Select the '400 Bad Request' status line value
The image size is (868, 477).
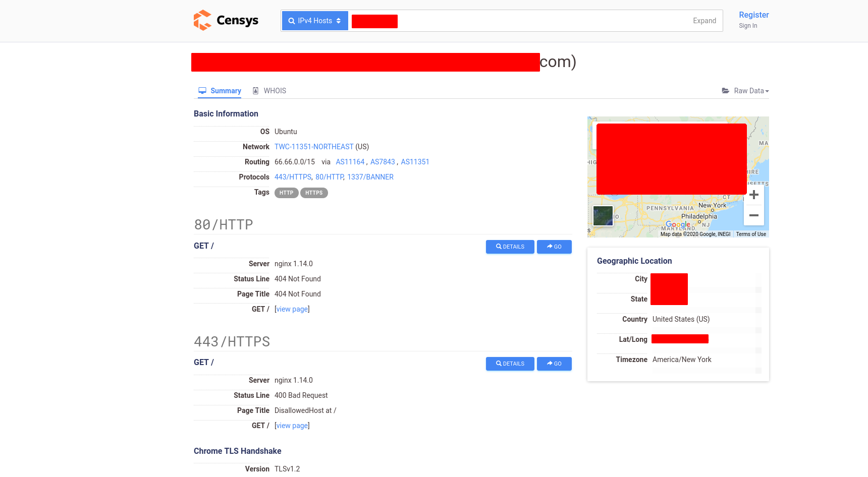(301, 395)
